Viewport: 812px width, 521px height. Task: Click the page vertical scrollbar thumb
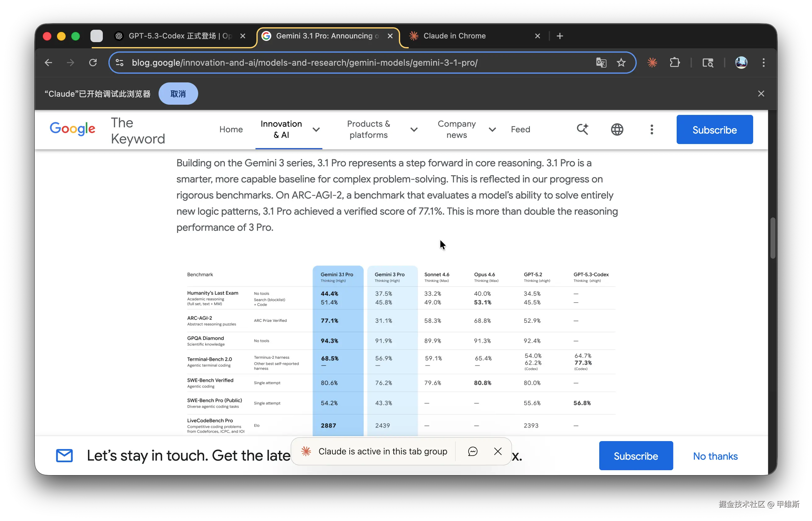coord(772,238)
